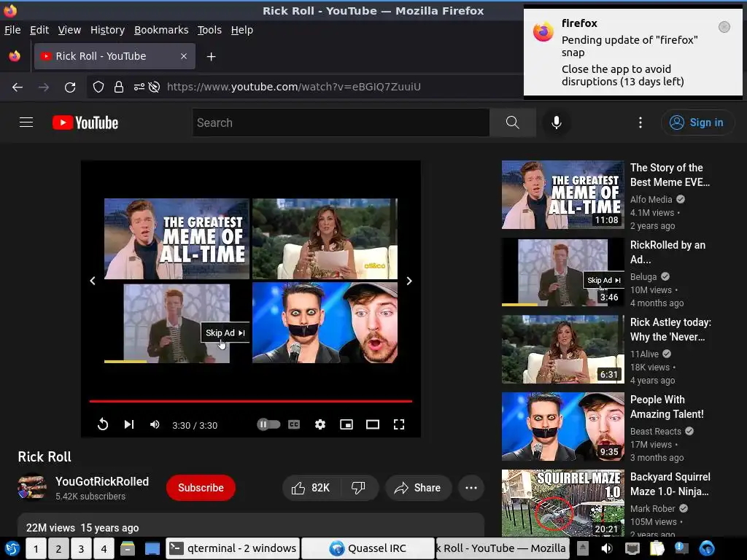Viewport: 747px width, 560px height.
Task: Dismiss the firefox update notification
Action: [x=724, y=27]
